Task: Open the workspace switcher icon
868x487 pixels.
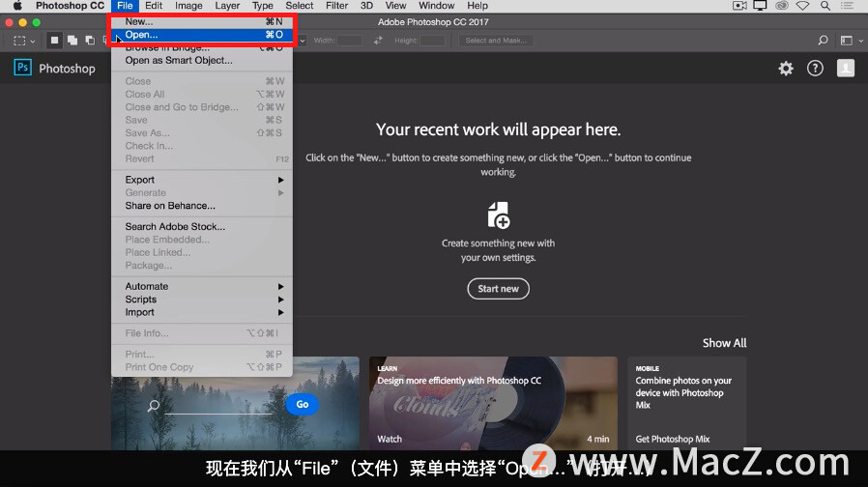Action: point(847,41)
